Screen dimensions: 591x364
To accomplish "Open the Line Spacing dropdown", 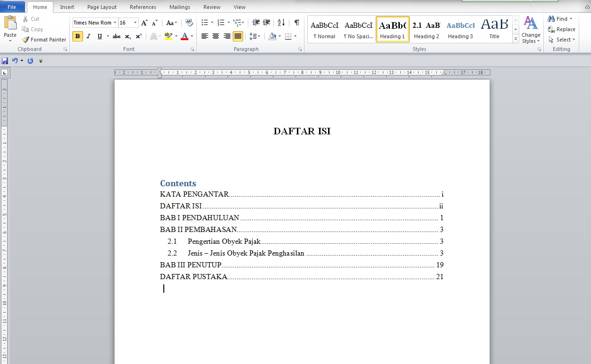I will point(254,36).
